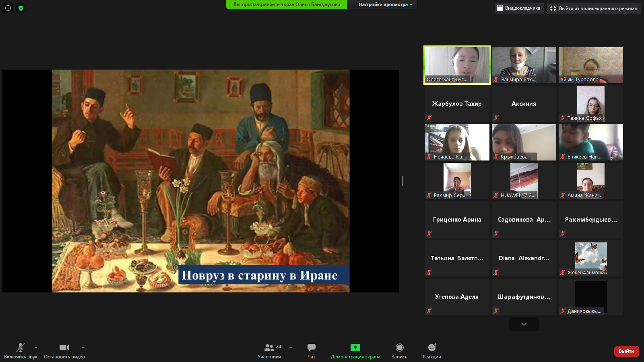Click the red Выйти leave button
This screenshot has height=362, width=644.
(626, 351)
